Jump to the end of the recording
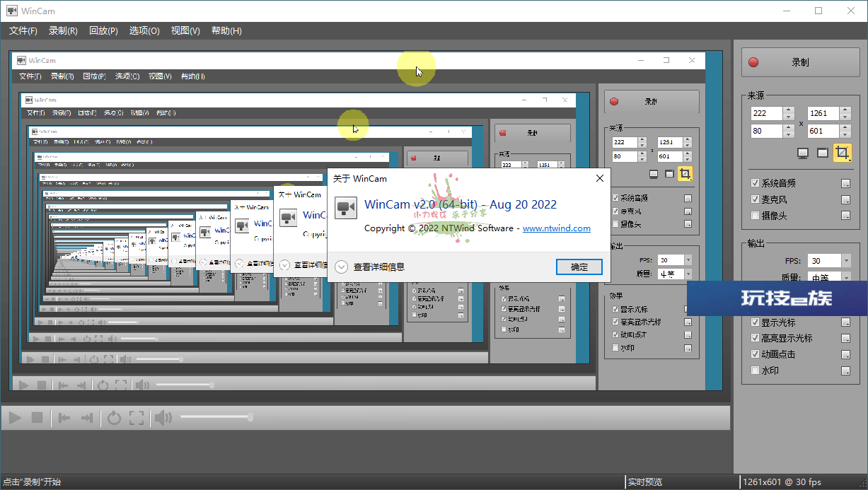This screenshot has height=490, width=868. tap(87, 418)
